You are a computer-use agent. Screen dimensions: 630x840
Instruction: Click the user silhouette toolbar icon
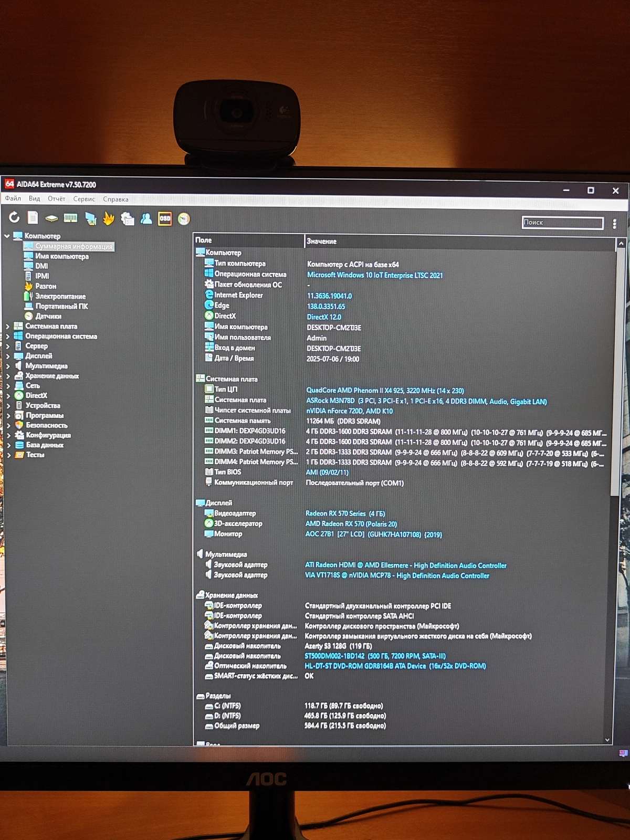(x=146, y=218)
